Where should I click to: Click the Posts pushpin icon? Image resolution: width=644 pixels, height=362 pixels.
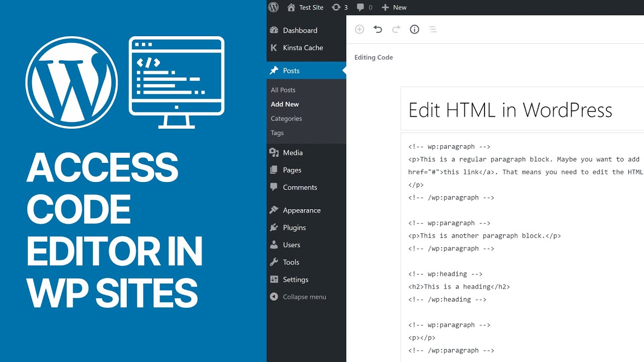point(274,70)
